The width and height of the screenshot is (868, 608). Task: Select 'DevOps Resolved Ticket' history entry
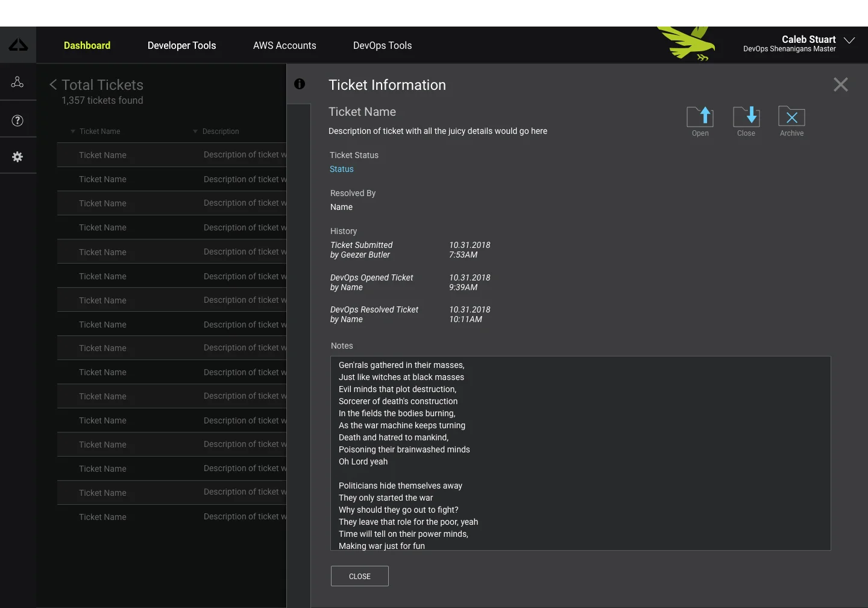click(374, 314)
